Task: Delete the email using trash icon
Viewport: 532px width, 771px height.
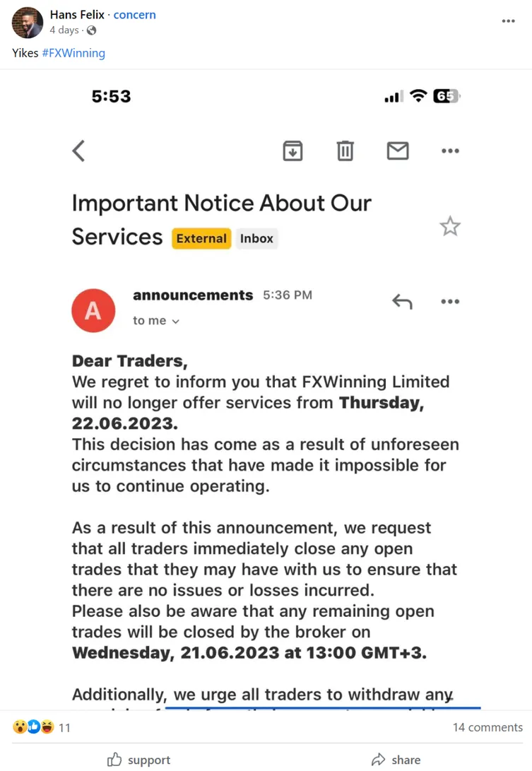Action: (345, 151)
